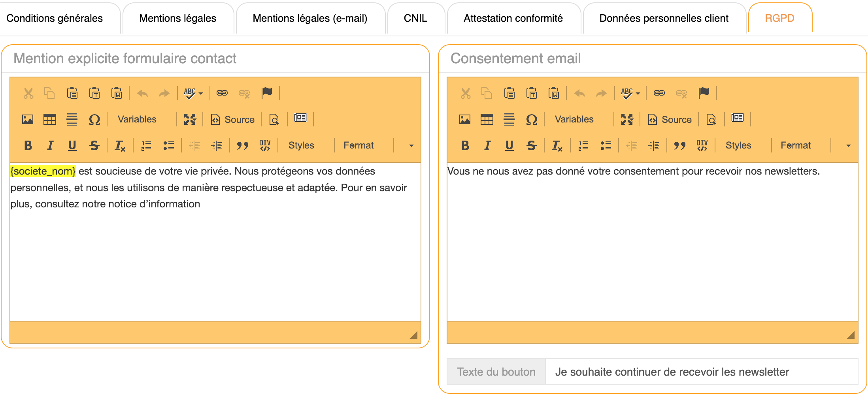Open the Variables dropdown in the left editor
This screenshot has width=868, height=395.
click(137, 119)
